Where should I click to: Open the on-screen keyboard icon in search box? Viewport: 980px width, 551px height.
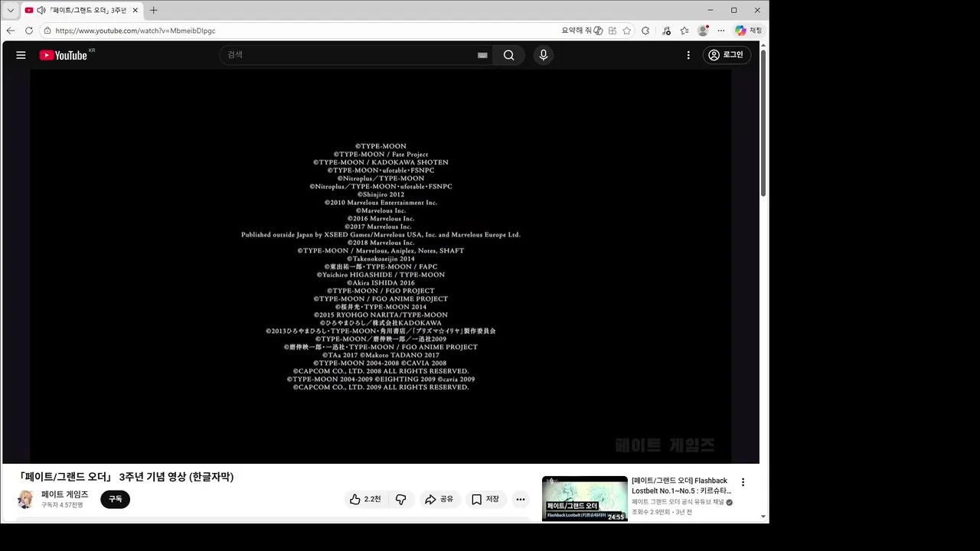coord(482,55)
